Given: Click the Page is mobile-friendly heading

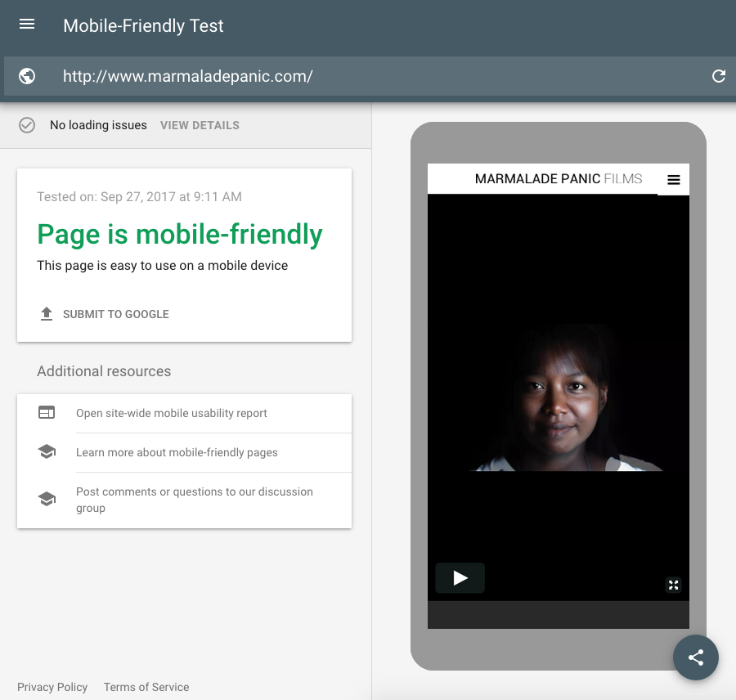Looking at the screenshot, I should click(180, 234).
